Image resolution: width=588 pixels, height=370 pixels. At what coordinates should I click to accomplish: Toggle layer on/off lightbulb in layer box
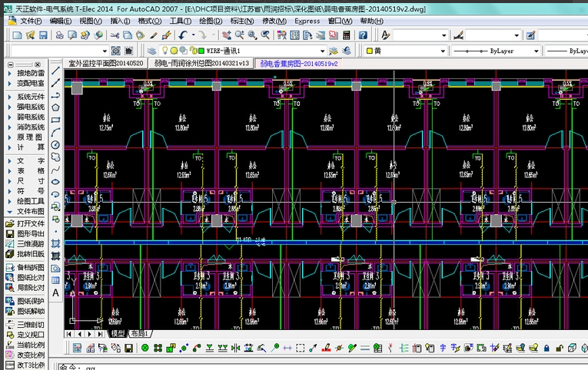click(164, 51)
